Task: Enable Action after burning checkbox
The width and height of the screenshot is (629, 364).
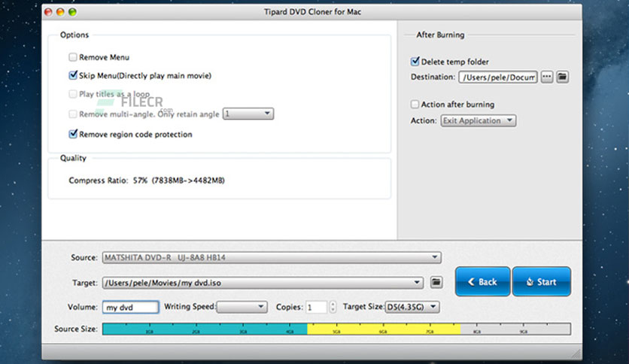Action: [415, 105]
